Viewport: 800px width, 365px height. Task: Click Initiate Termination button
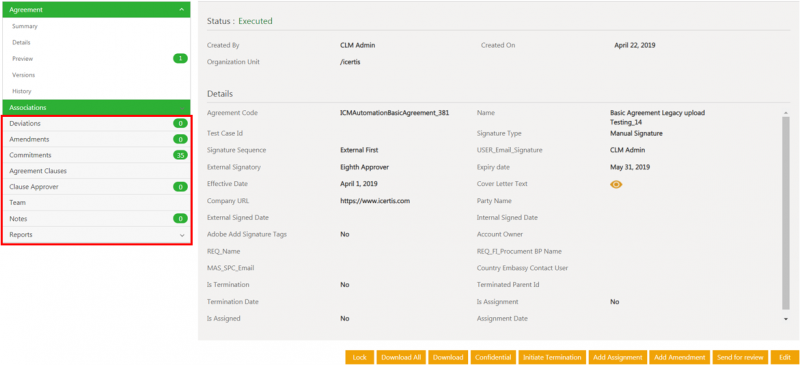pyautogui.click(x=552, y=357)
